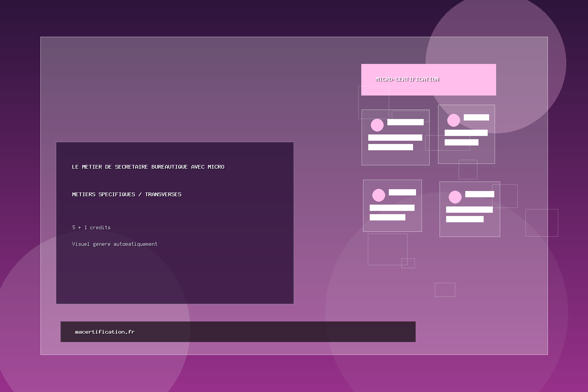Click the pink avatar circle in bottom-left card
Image resolution: width=588 pixels, height=392 pixels.
coord(379,195)
